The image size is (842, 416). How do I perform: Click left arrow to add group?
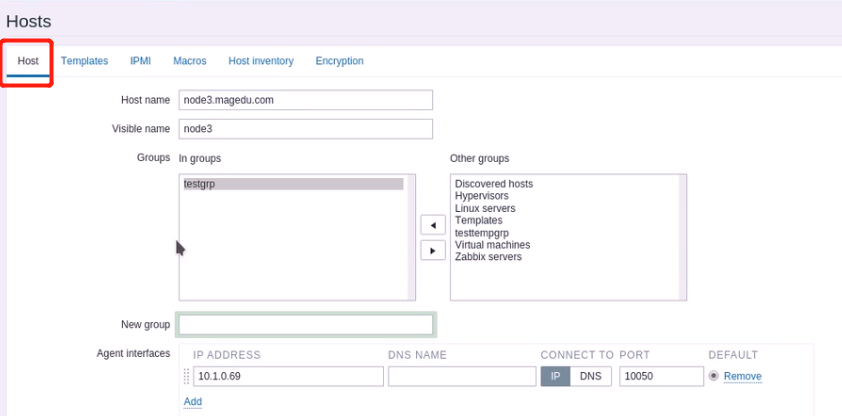pos(433,225)
